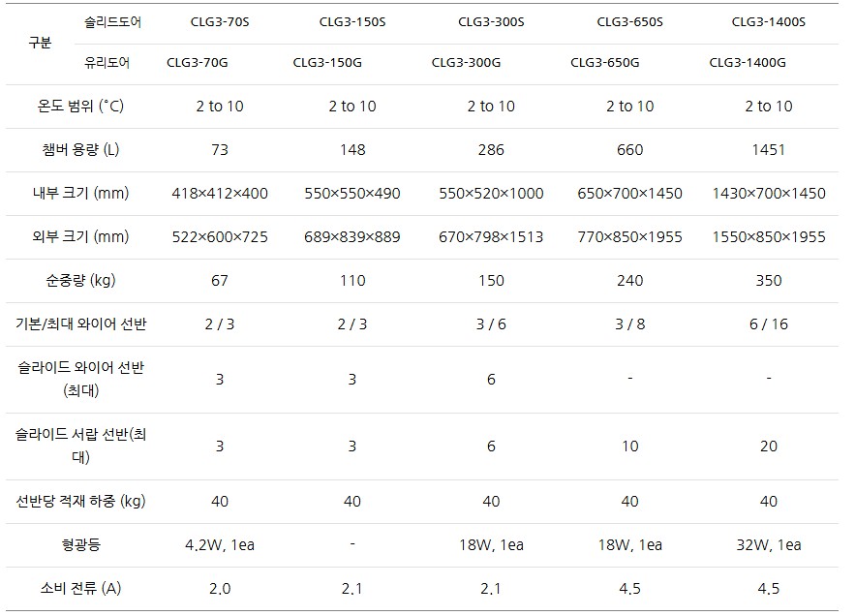Select the 1451 chamber capacity value

tap(768, 150)
